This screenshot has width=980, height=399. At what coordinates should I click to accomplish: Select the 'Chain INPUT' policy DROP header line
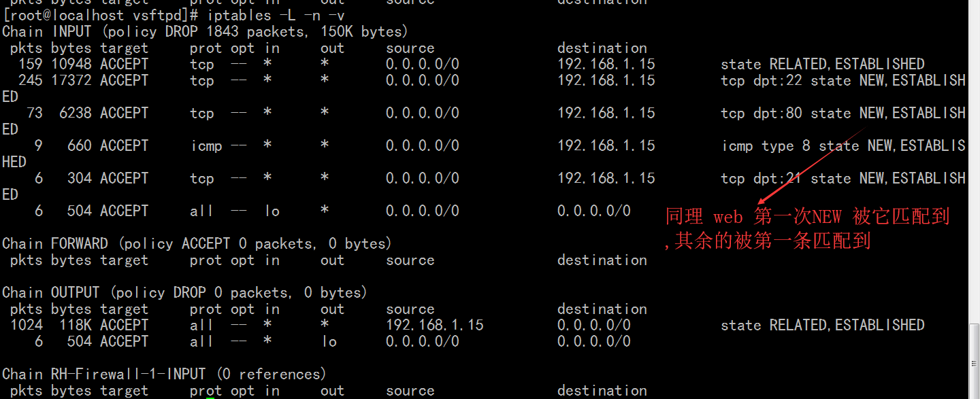pyautogui.click(x=205, y=31)
